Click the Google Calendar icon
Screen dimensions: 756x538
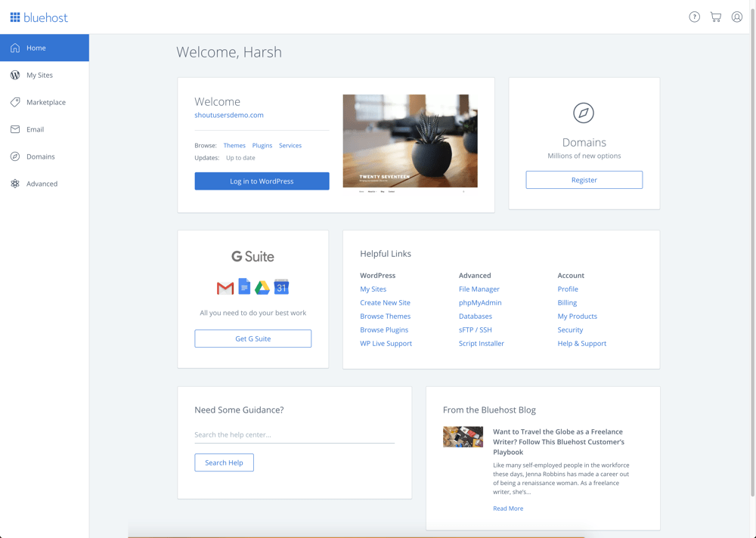coord(281,287)
